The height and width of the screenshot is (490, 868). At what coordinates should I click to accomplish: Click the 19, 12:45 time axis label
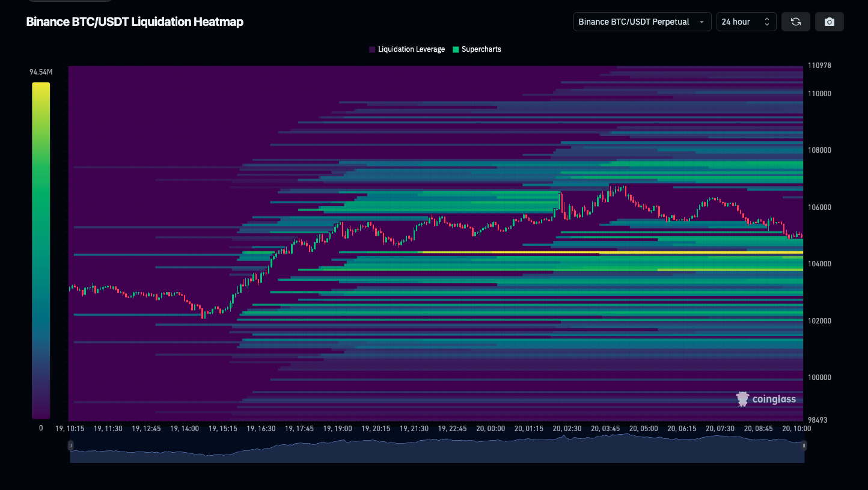tap(146, 429)
